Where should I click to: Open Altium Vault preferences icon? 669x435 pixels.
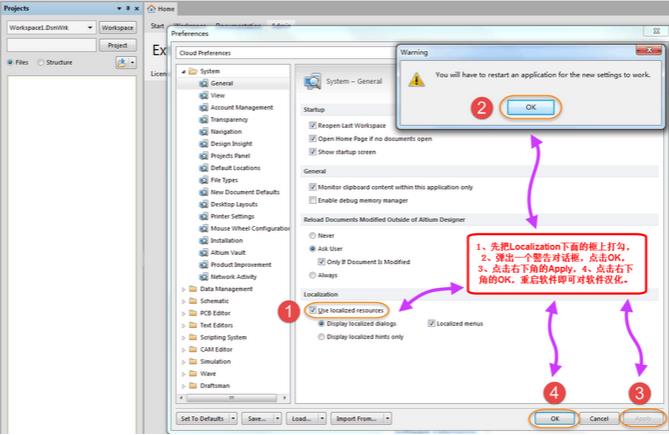(x=204, y=252)
